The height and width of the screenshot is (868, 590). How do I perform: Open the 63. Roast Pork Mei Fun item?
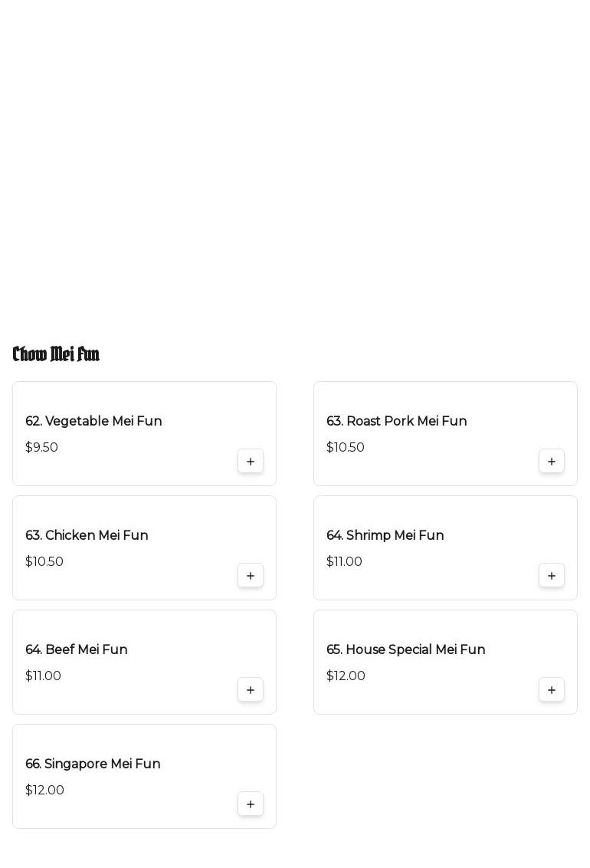pos(396,421)
